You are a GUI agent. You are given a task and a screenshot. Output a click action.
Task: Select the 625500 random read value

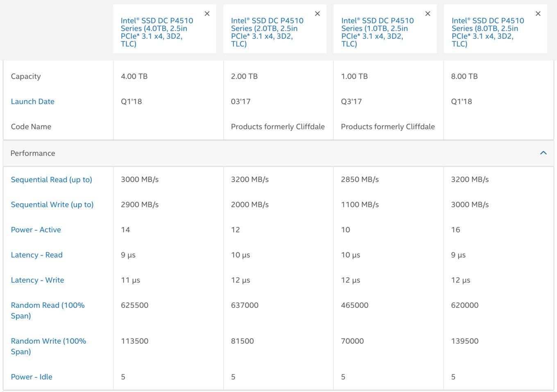(135, 305)
